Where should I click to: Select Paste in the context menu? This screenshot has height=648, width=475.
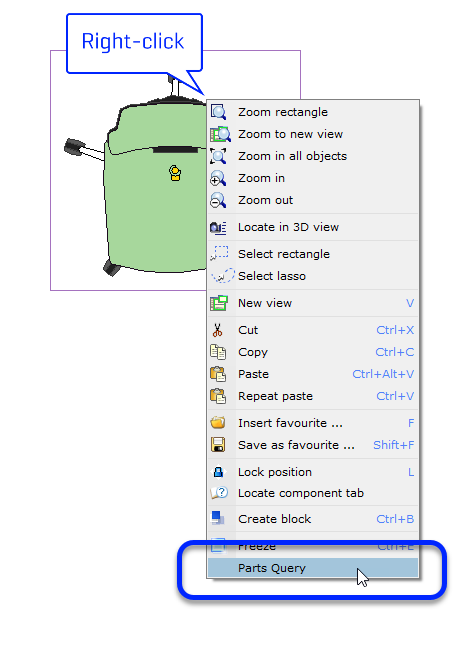[313, 374]
